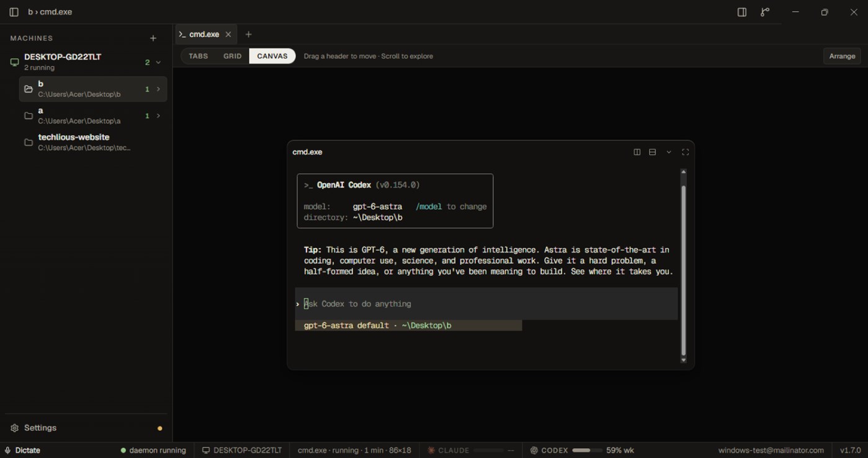Open a new tab with the plus icon
Image resolution: width=868 pixels, height=458 pixels.
249,34
